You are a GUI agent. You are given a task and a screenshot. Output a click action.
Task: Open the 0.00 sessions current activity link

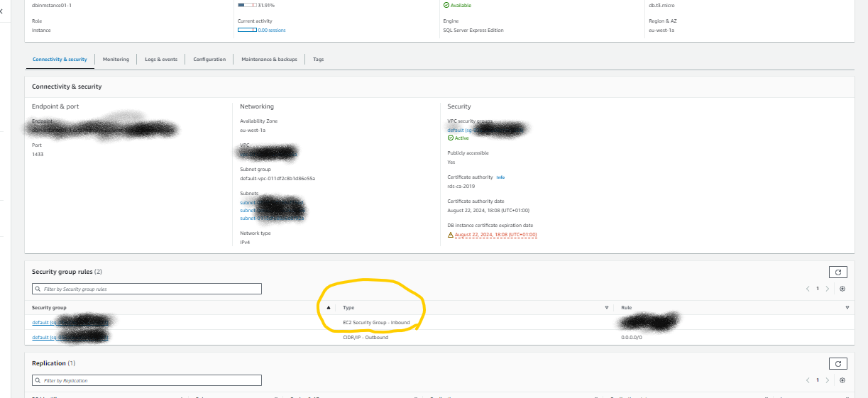(272, 31)
